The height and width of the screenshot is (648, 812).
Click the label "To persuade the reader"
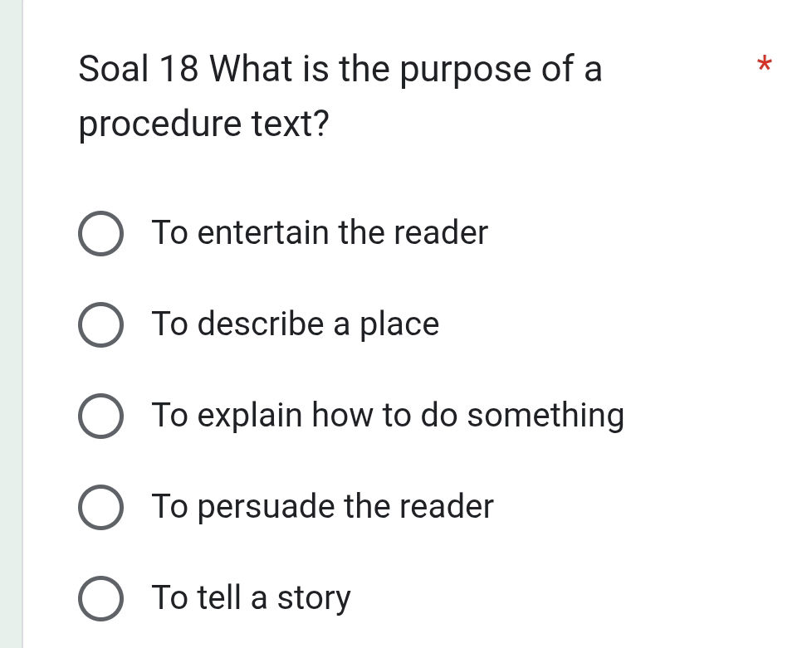coord(322,507)
